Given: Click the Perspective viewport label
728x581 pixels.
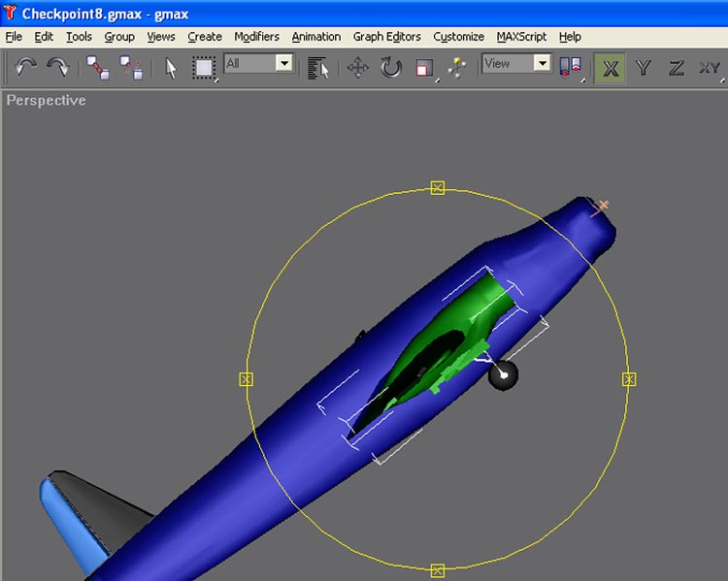Looking at the screenshot, I should coord(46,101).
